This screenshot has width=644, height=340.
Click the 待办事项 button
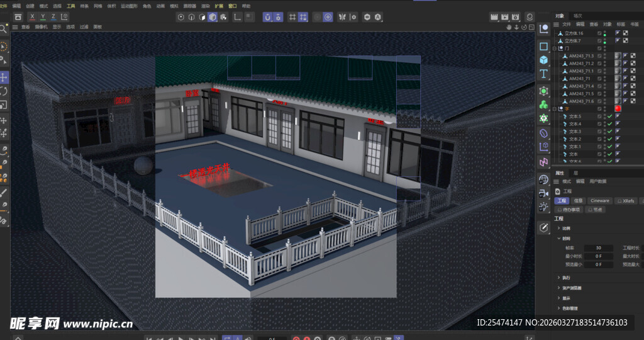(569, 209)
